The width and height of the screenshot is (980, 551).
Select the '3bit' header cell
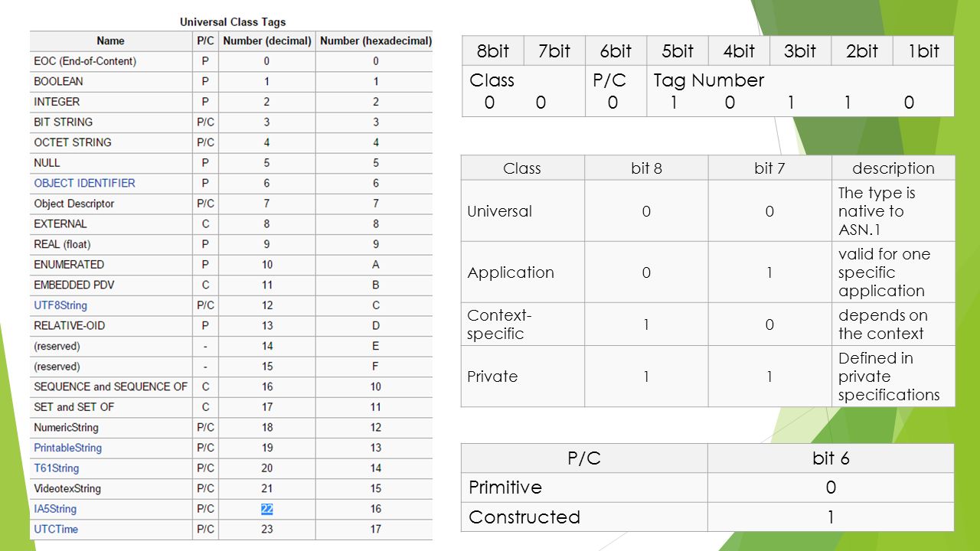800,51
